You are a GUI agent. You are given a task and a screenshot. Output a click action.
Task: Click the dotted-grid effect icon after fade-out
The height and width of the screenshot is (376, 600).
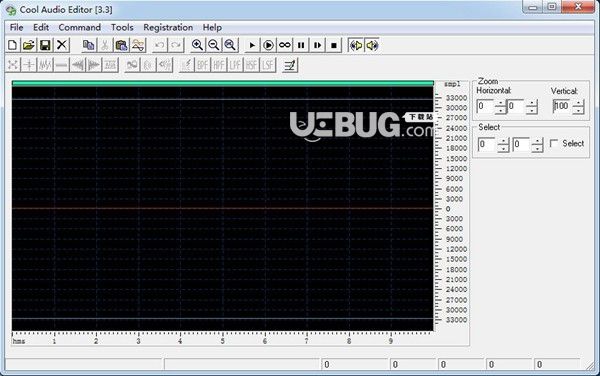coord(111,65)
